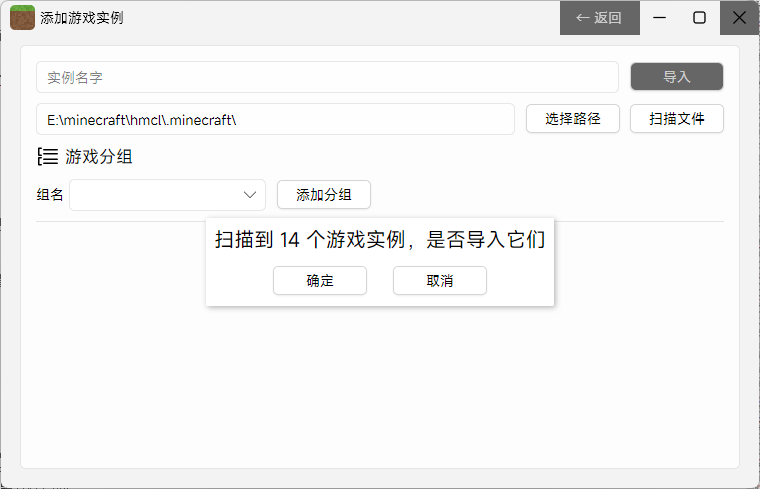Maximize the window

pyautogui.click(x=699, y=18)
